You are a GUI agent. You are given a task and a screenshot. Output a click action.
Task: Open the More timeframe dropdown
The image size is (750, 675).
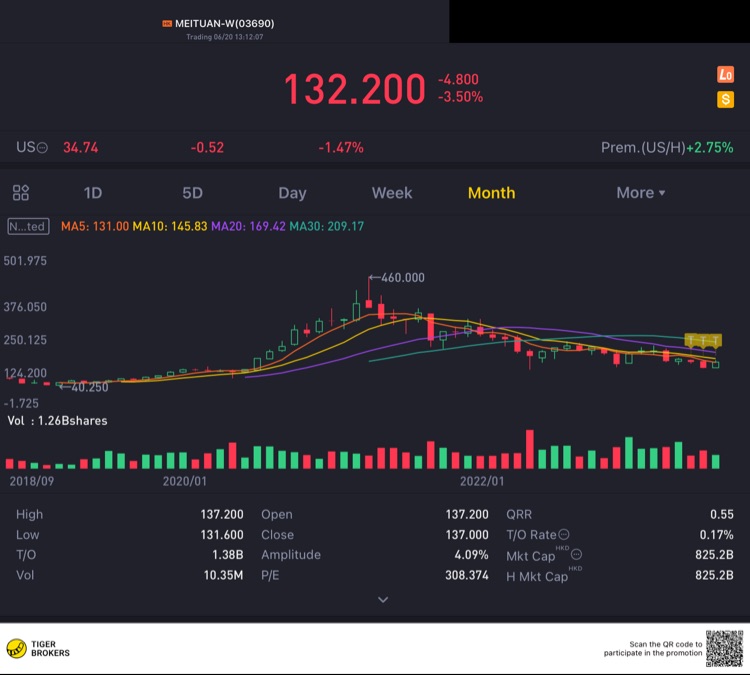pos(640,193)
